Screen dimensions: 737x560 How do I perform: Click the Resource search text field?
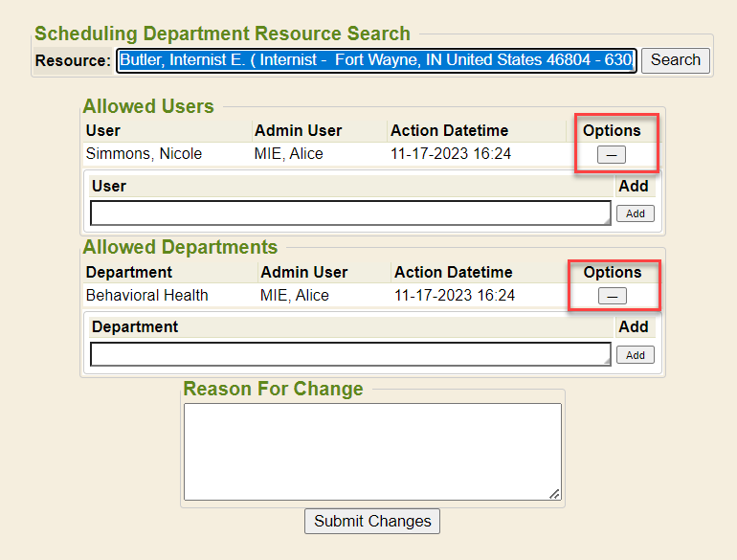coord(376,60)
